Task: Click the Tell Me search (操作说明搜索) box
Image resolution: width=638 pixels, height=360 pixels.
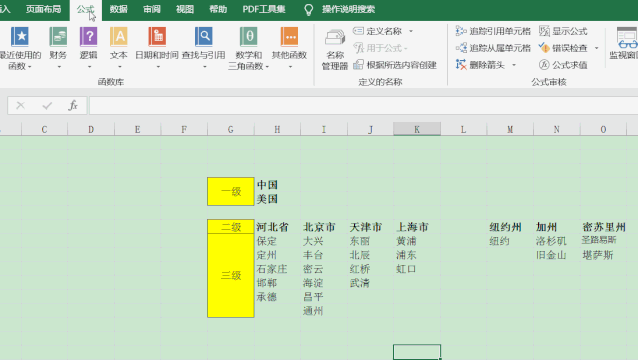Action: [x=348, y=9]
